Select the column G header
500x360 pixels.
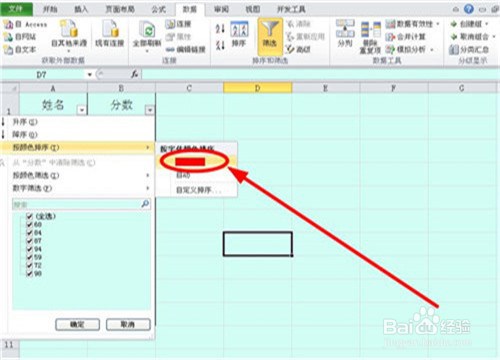pyautogui.click(x=461, y=88)
